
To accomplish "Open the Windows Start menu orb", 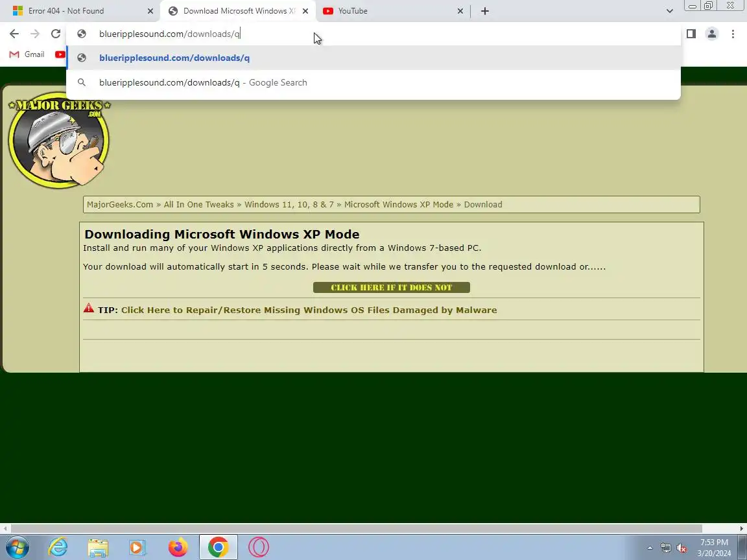I will tap(17, 547).
